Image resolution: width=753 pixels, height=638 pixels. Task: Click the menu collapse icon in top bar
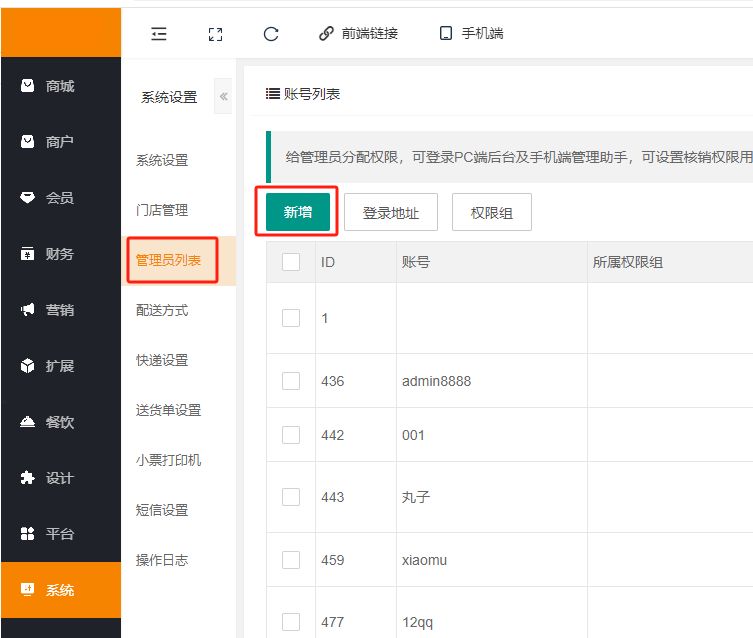[159, 33]
